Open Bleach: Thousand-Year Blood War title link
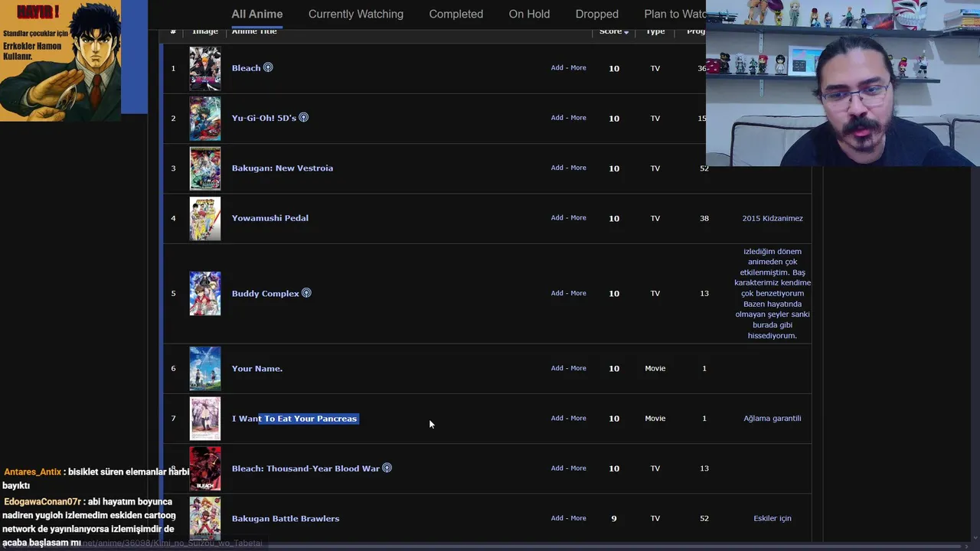Image resolution: width=980 pixels, height=551 pixels. [x=305, y=468]
